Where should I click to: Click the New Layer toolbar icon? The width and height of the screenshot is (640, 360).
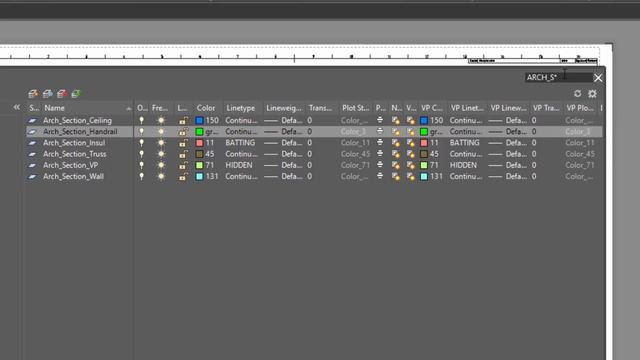(x=33, y=94)
